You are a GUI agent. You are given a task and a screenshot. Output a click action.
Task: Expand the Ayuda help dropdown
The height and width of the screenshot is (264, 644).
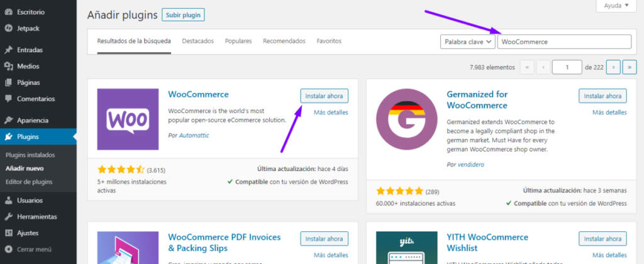[616, 5]
